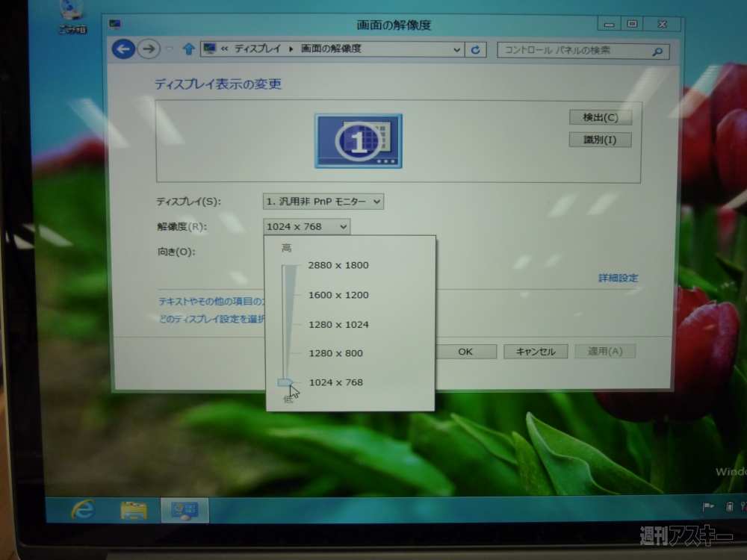Screen dimensions: 747x560
Task: Open the 解像度(R) resolution dropdown
Action: [306, 227]
